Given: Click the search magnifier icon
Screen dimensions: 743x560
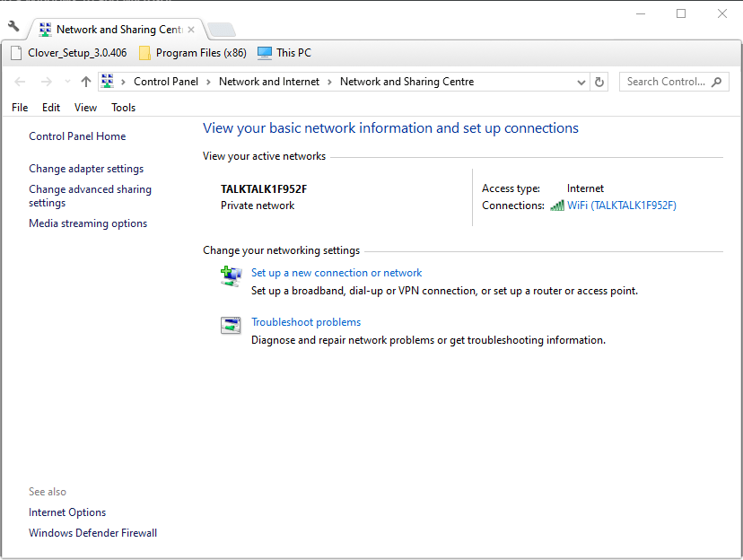Looking at the screenshot, I should (x=716, y=82).
